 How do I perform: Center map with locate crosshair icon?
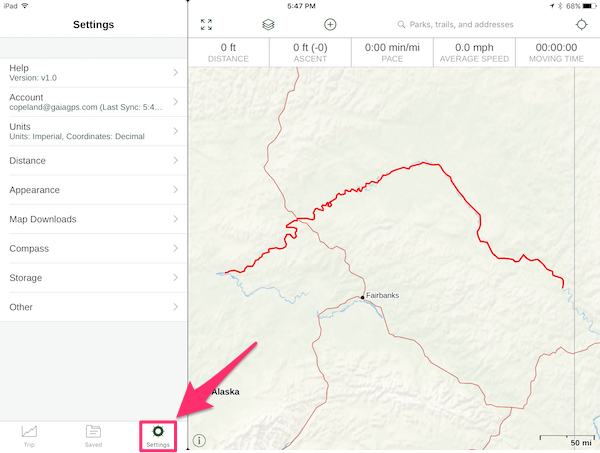coord(581,24)
